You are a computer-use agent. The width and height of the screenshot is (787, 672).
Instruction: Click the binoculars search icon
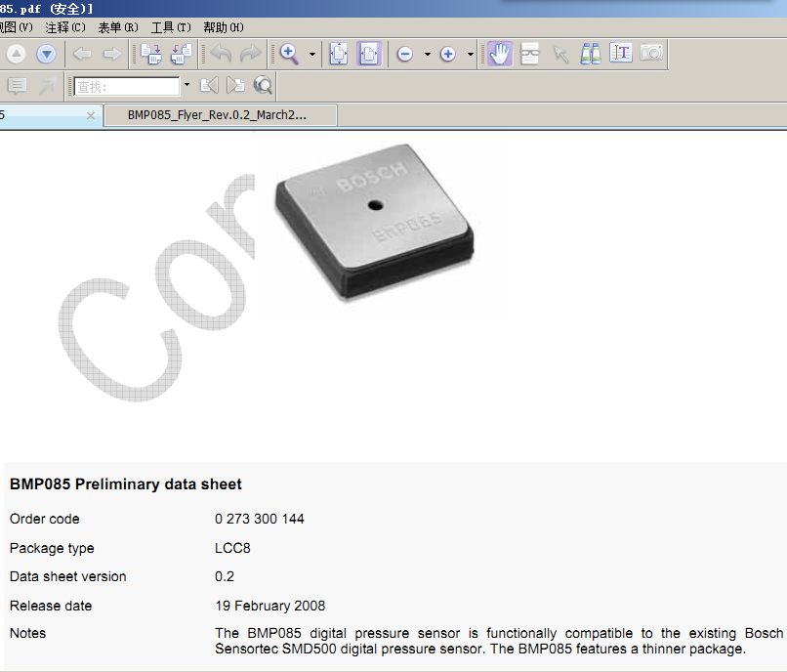click(591, 54)
